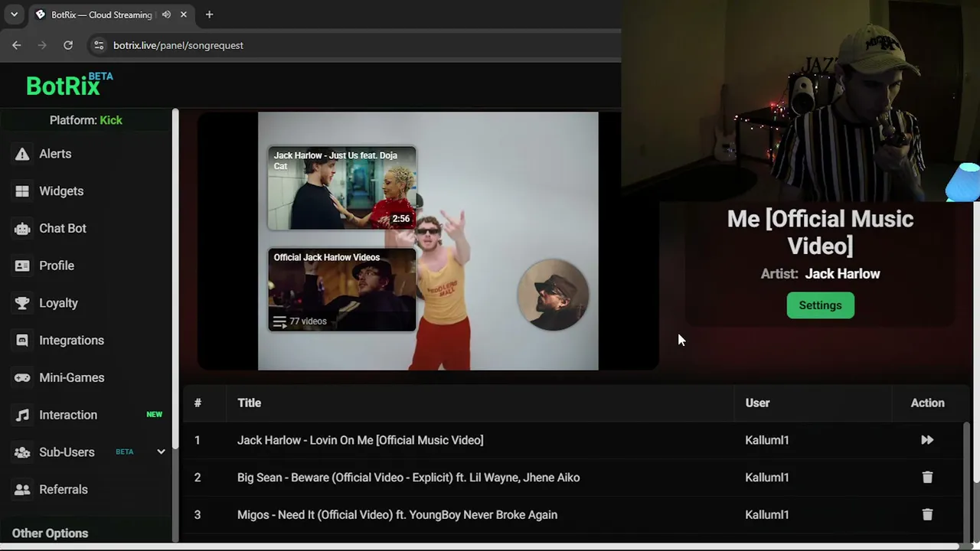Image resolution: width=980 pixels, height=551 pixels.
Task: Open the Official Jack Harlow Videos playlist card
Action: [x=342, y=289]
